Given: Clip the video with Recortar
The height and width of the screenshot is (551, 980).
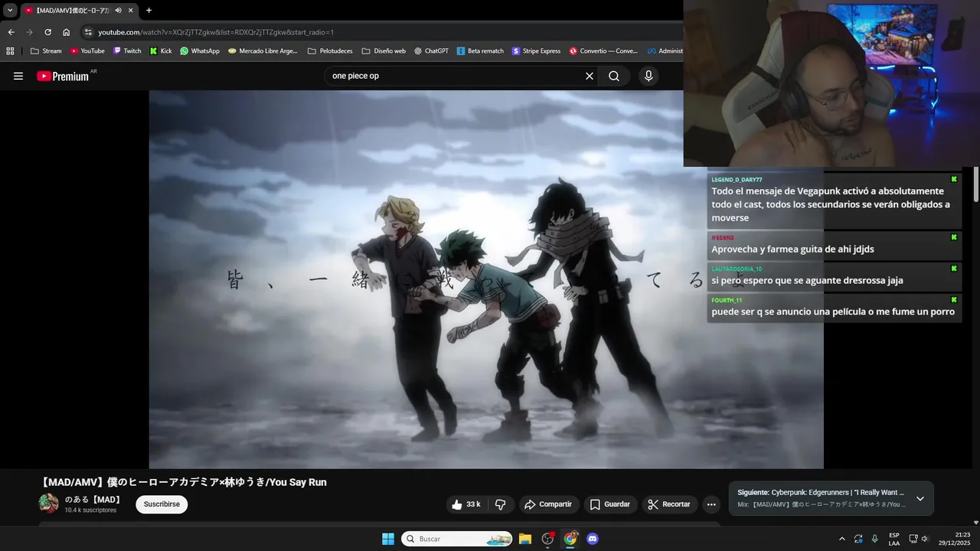Looking at the screenshot, I should [670, 504].
